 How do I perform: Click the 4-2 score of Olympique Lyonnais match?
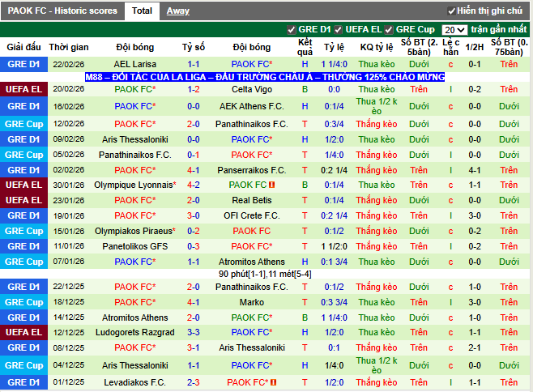(194, 185)
